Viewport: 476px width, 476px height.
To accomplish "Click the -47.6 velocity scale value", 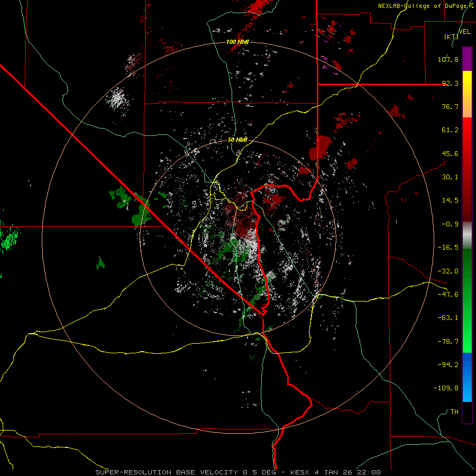I will point(448,295).
